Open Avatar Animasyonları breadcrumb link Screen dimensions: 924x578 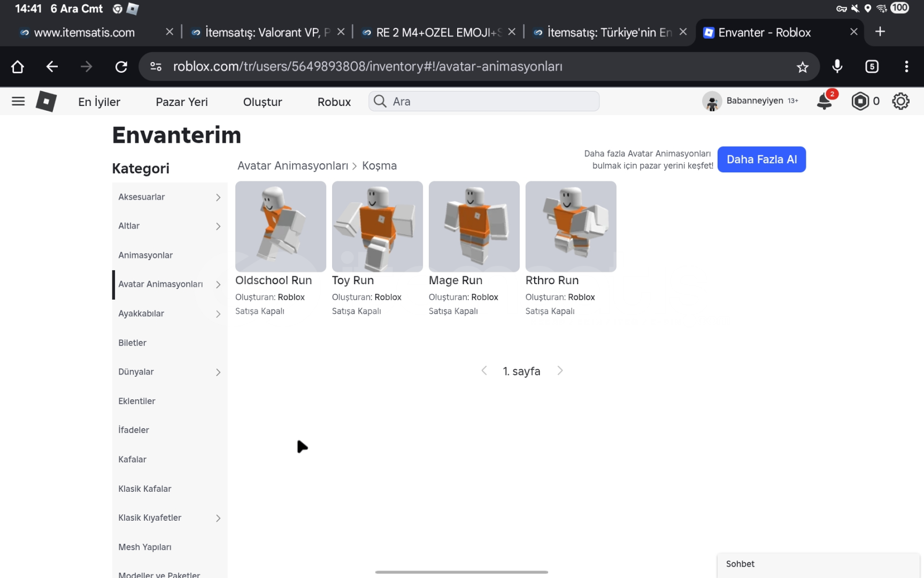tap(292, 166)
